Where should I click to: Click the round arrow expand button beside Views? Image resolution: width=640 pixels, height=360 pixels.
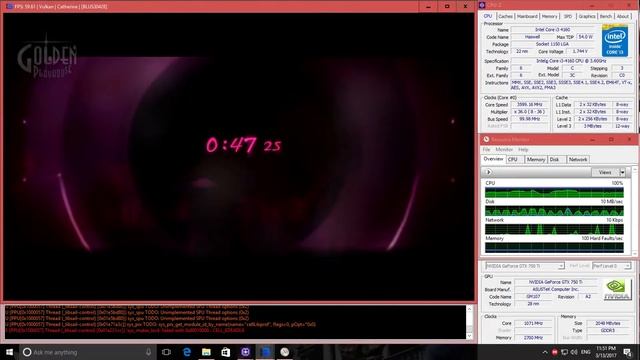488,172
